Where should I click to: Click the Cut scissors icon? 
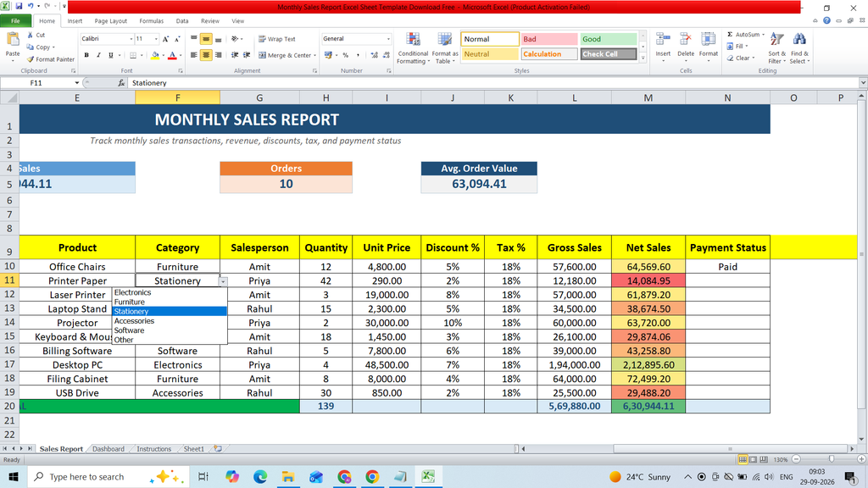(31, 35)
